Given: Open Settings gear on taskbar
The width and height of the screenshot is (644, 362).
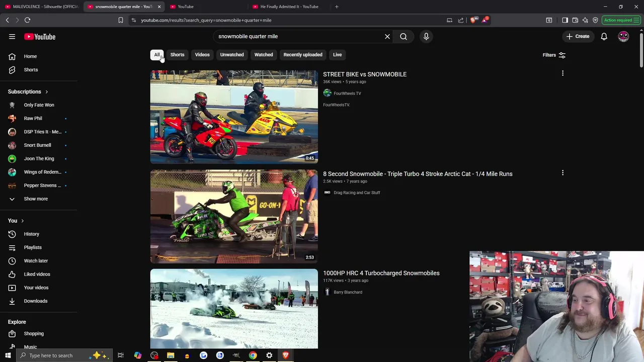Looking at the screenshot, I should 269,355.
